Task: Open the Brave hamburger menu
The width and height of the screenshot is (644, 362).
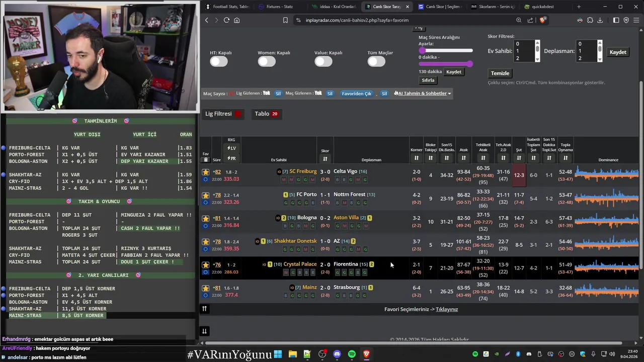Action: tap(636, 20)
